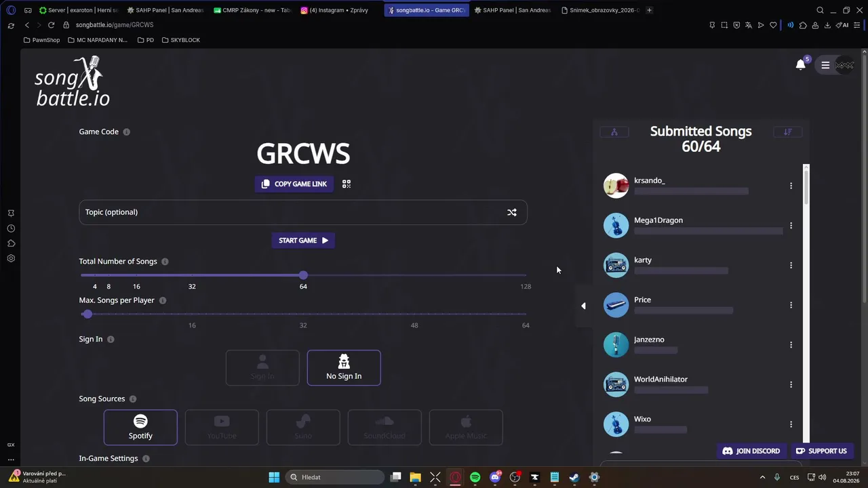Viewport: 868px width, 488px height.
Task: Toggle Apple Music as a song source
Action: pyautogui.click(x=466, y=427)
